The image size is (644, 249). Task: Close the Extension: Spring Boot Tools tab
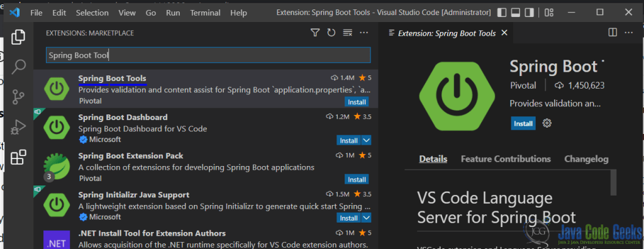click(x=505, y=33)
